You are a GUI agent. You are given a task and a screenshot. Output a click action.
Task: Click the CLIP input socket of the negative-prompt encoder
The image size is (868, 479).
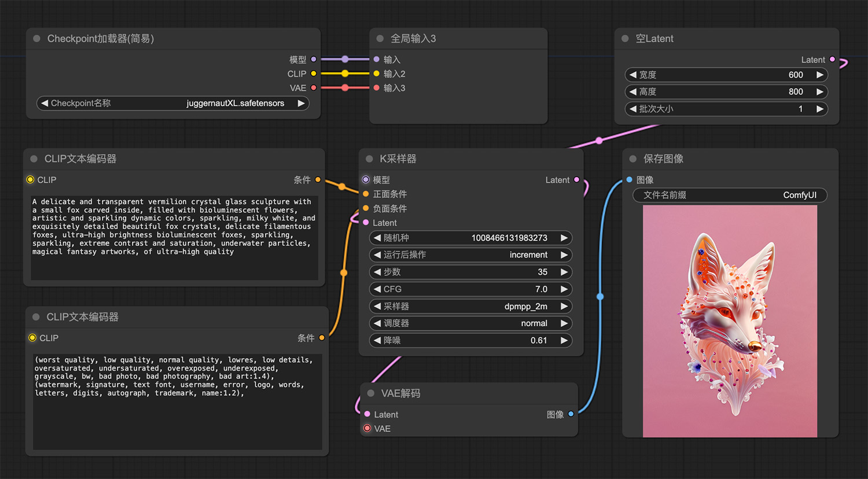(32, 338)
